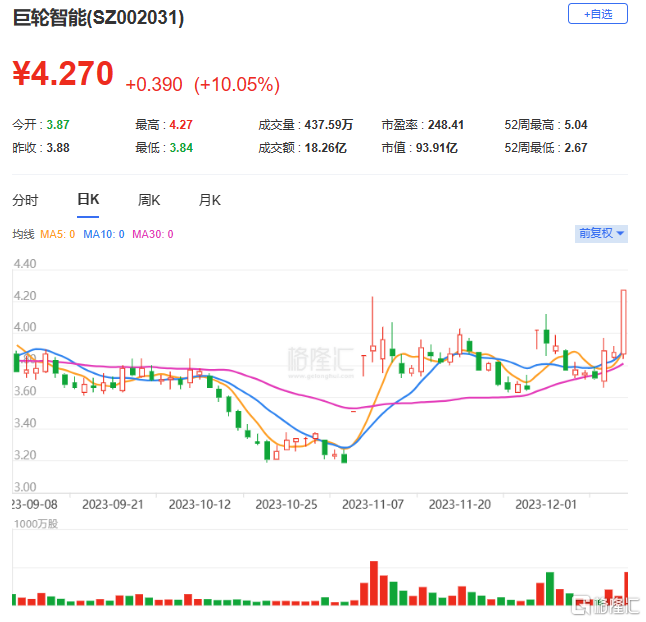Image resolution: width=646 pixels, height=622 pixels.
Task: Click the 1000万股 volume axis label
Action: (x=36, y=524)
